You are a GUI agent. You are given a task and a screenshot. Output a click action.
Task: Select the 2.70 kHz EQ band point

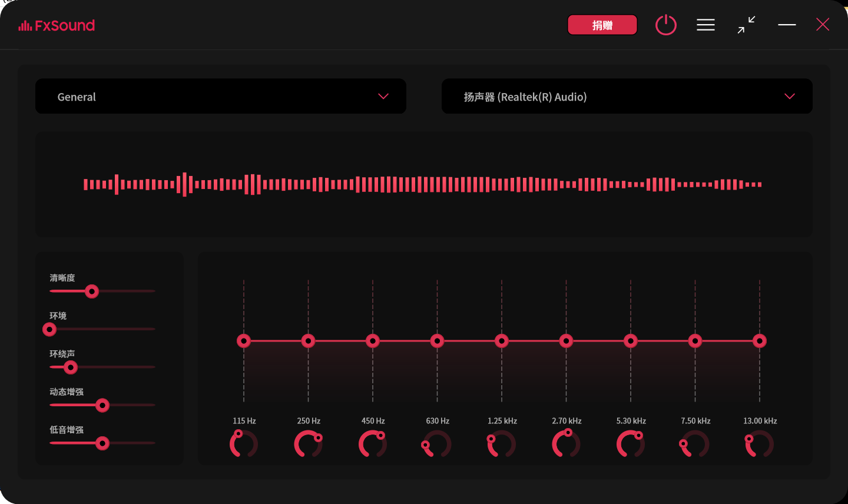[x=566, y=341]
